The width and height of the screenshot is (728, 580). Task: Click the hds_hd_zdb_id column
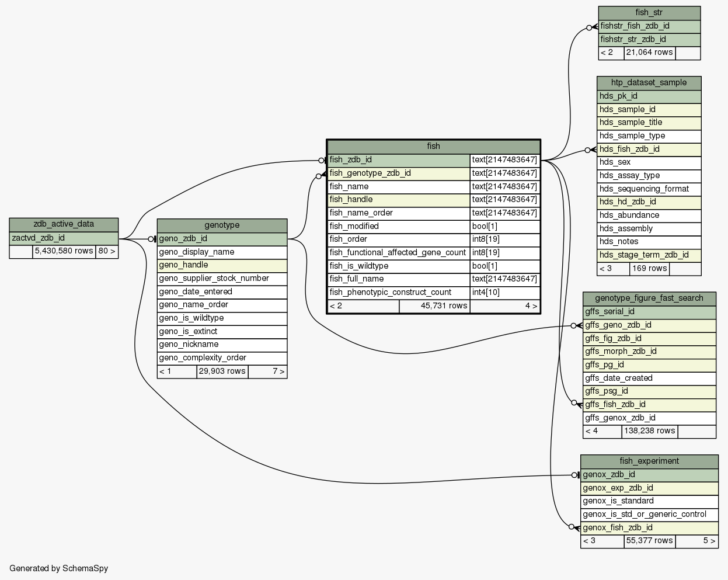point(649,202)
